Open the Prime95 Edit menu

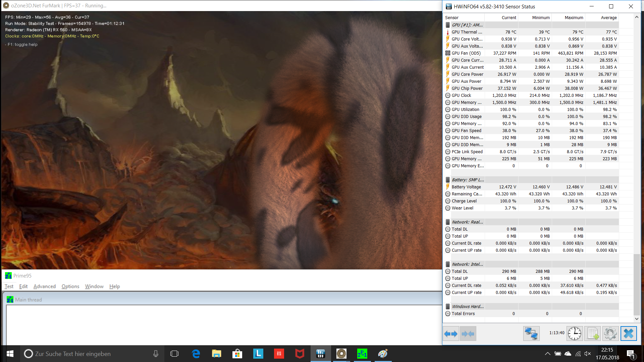click(23, 286)
